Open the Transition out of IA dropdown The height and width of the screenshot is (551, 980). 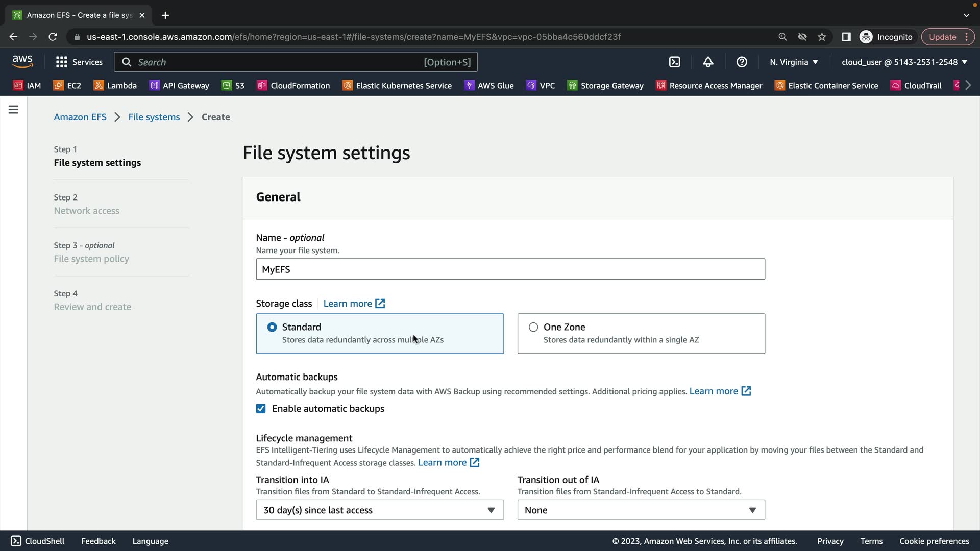[x=641, y=510]
